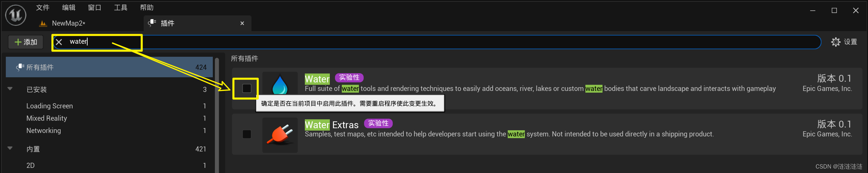Screen dimensions: 868x173
Task: Click the category list scrollbar
Action: click(217, 115)
